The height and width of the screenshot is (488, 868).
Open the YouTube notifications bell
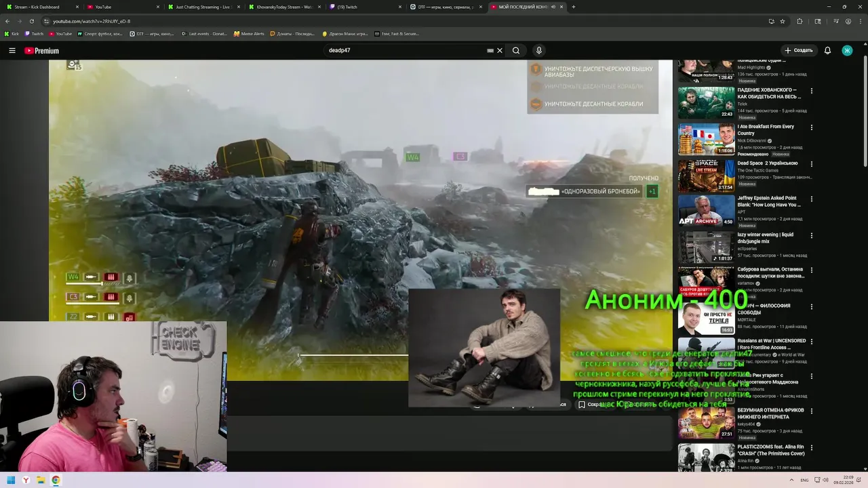[x=827, y=50]
